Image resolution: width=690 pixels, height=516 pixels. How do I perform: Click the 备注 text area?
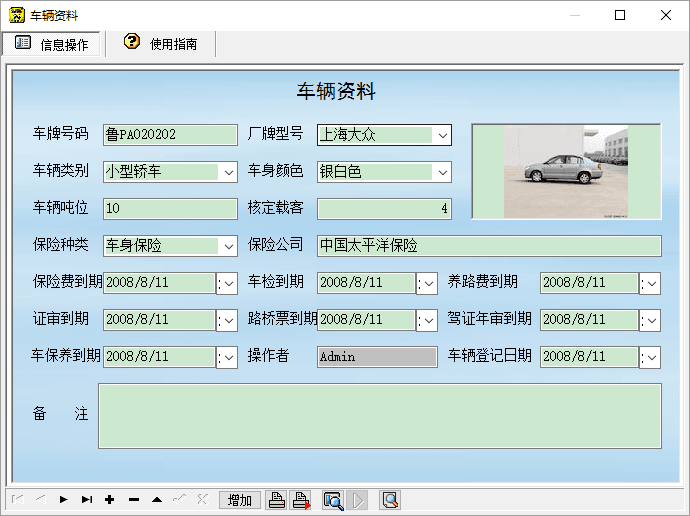click(380, 416)
